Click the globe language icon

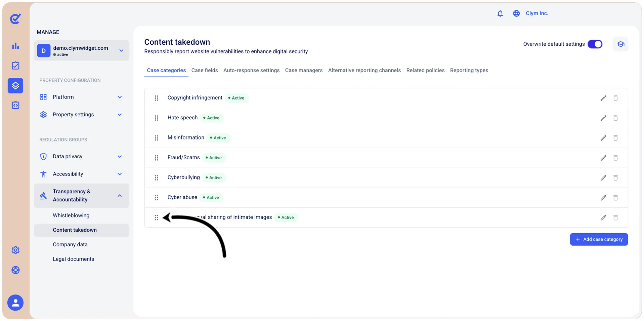pos(516,13)
